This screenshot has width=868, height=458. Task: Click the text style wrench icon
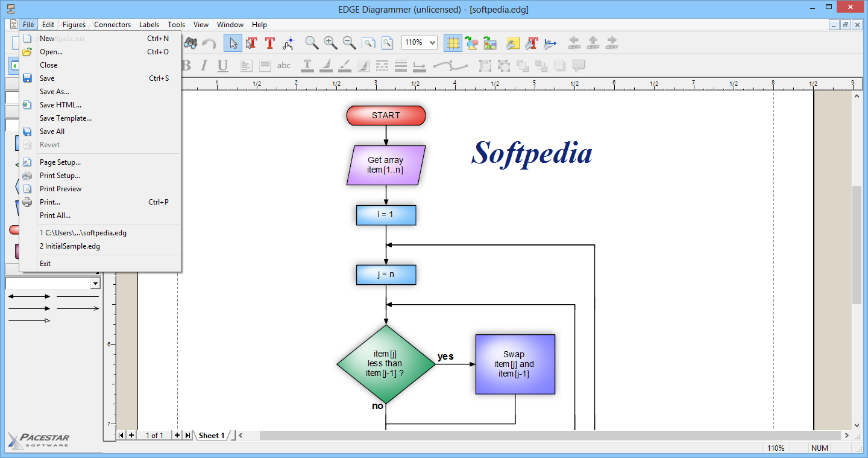click(x=531, y=43)
